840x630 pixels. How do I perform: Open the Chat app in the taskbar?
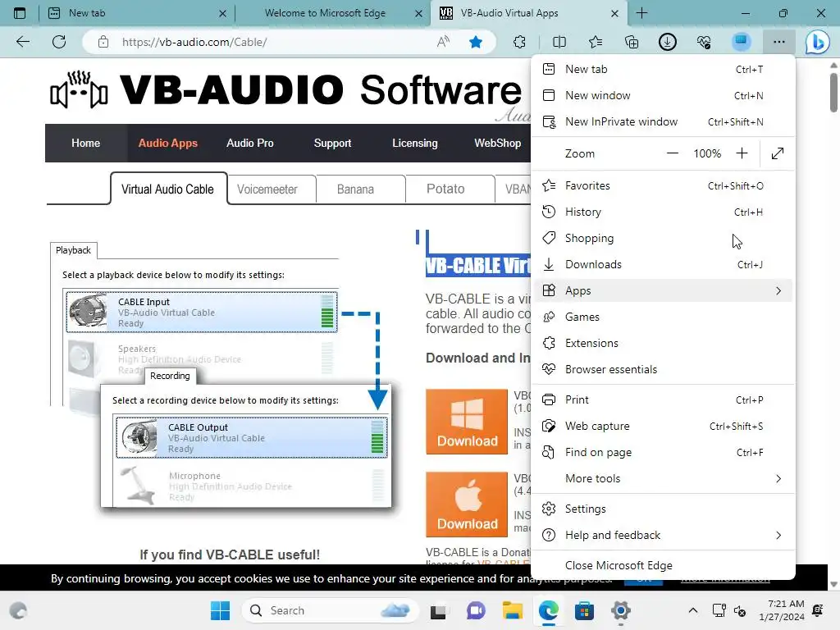[x=476, y=610]
